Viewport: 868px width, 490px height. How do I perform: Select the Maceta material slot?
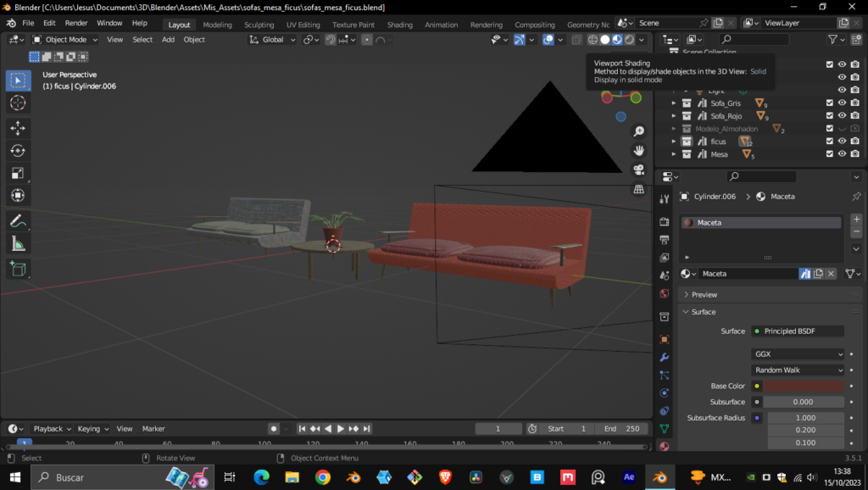tap(761, 223)
